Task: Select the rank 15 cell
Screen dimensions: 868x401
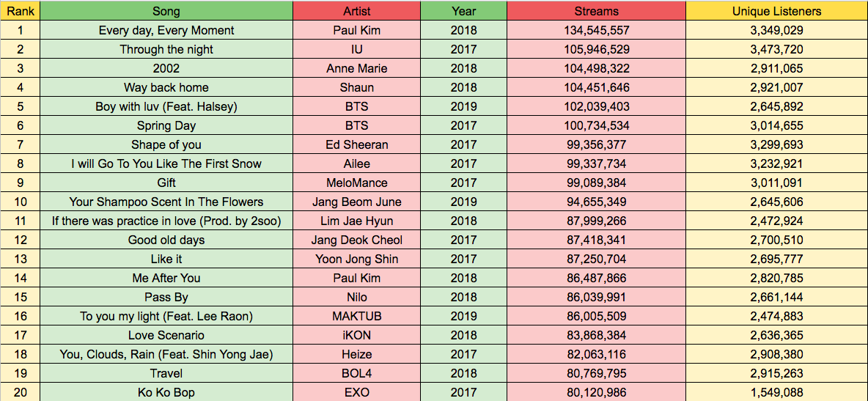Action: 21,297
